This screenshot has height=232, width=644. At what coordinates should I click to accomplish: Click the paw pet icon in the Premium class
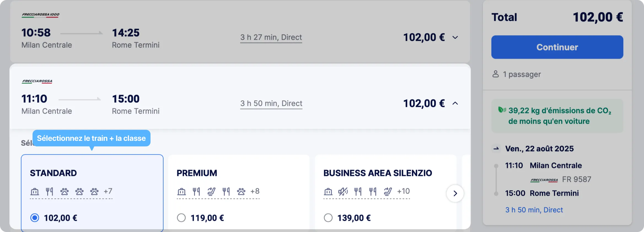241,191
